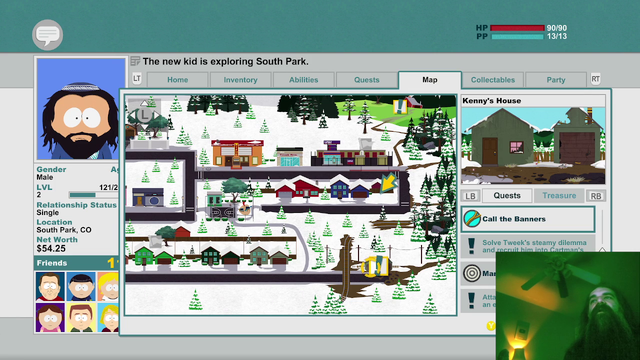Open friend portrait of bald man in red
Image resolution: width=640 pixels, height=360 pixels.
click(50, 286)
